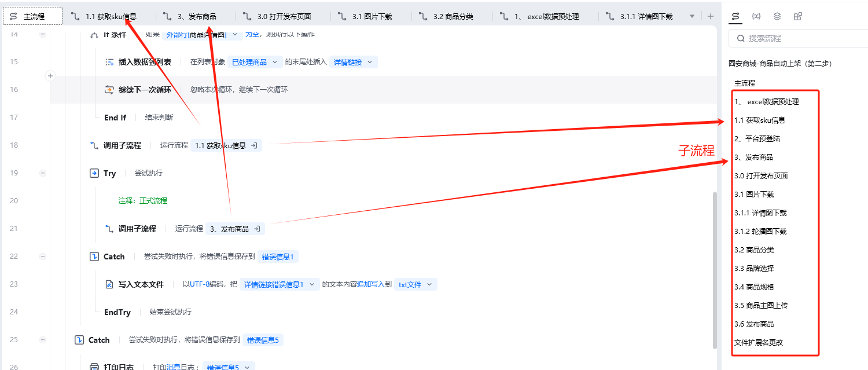
Task: Open the variables {x} panel
Action: click(756, 16)
